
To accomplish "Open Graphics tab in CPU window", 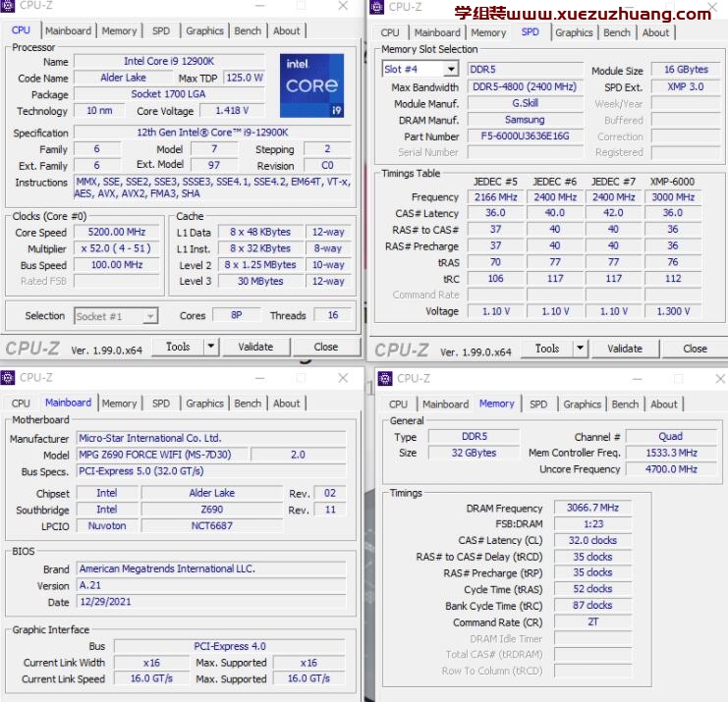I will [204, 31].
